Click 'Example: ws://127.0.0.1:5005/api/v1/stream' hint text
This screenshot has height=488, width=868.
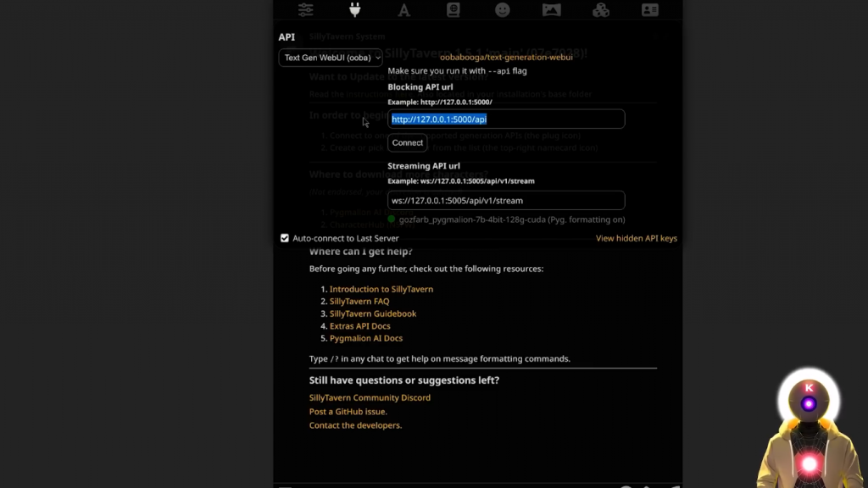pos(461,181)
